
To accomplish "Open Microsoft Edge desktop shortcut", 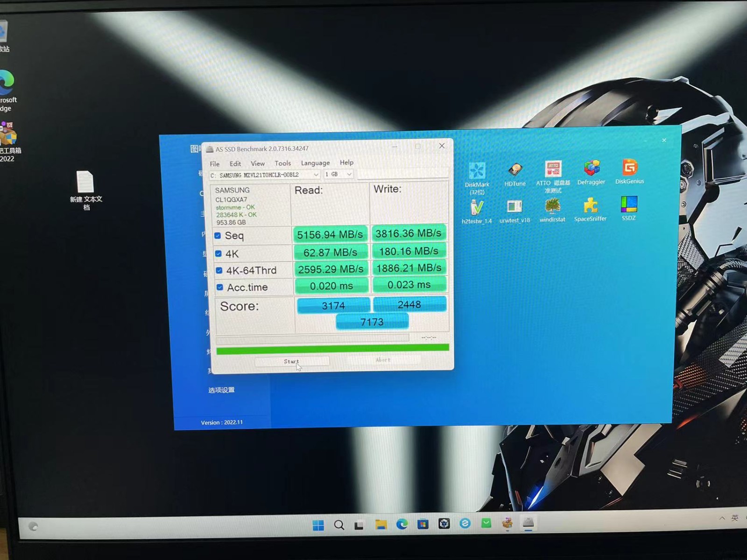I will pyautogui.click(x=7, y=91).
